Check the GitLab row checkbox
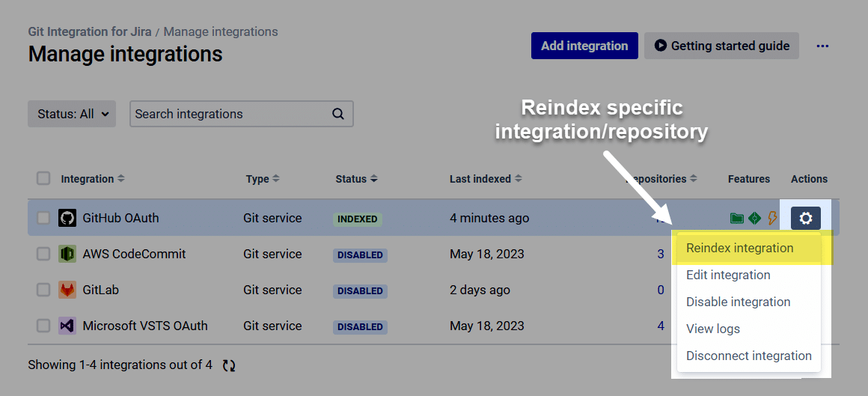868x396 pixels. [x=43, y=290]
